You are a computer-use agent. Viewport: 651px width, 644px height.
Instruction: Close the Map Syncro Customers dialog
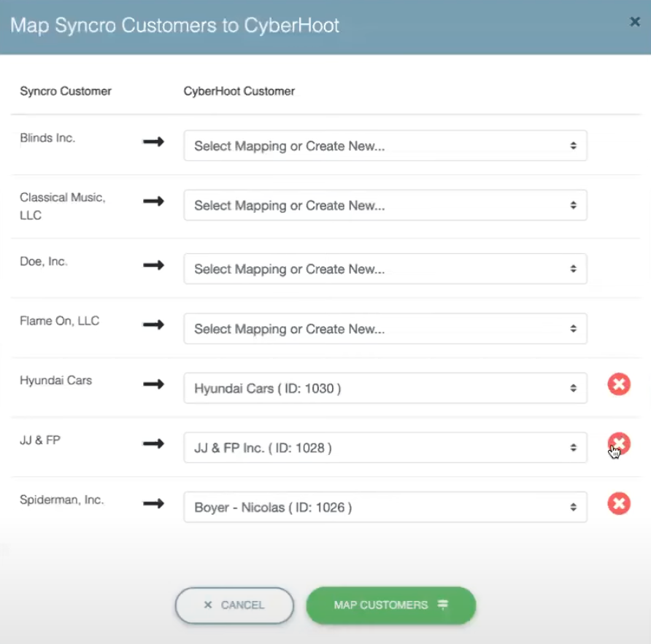pos(634,22)
